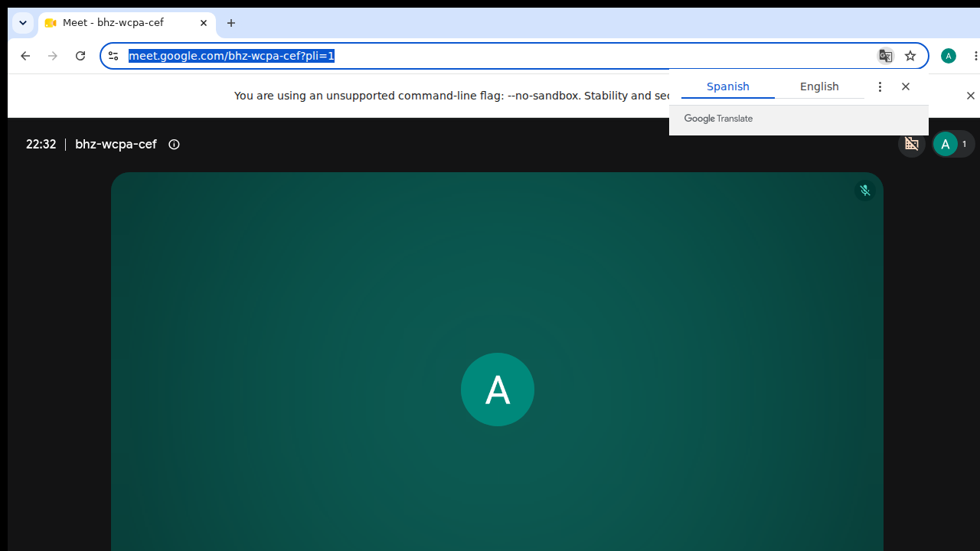This screenshot has height=551, width=980.
Task: Click the Google Translate icon in address bar
Action: point(886,56)
